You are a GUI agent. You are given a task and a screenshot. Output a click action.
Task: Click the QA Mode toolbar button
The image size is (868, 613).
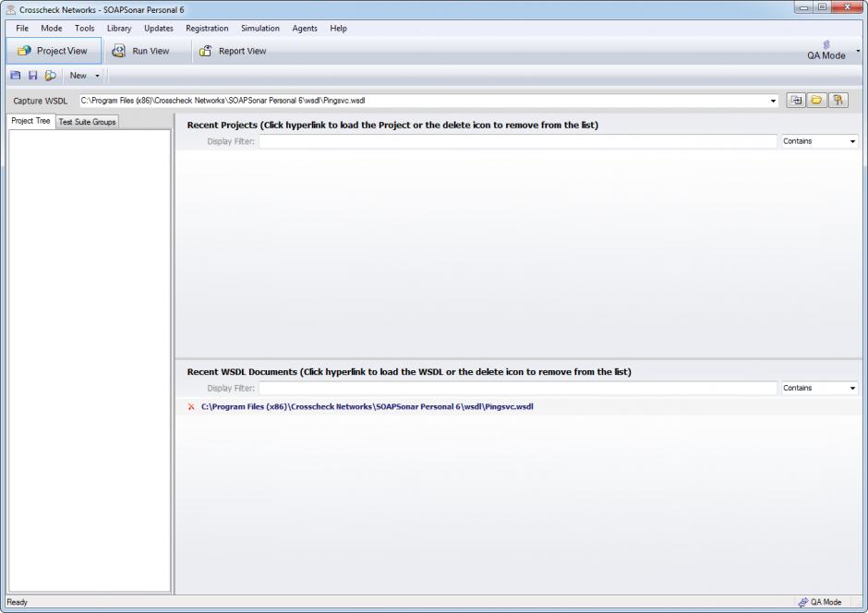pyautogui.click(x=826, y=51)
